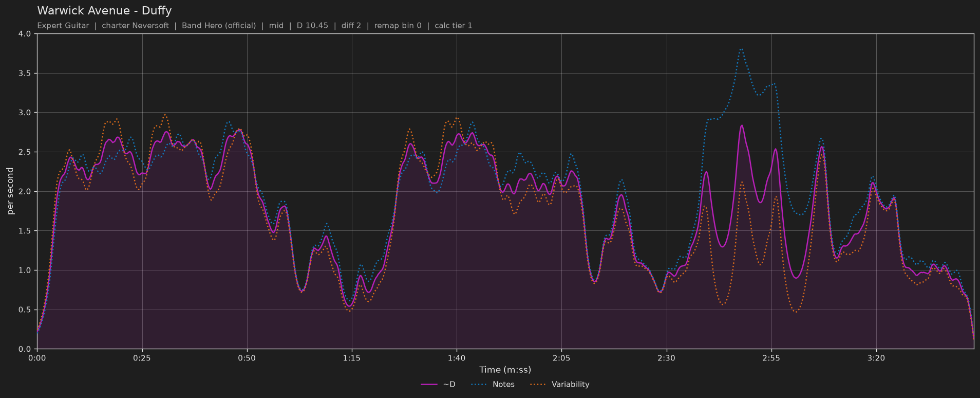Click the 1:15 x-axis tick label
Image resolution: width=980 pixels, height=398 pixels.
coord(352,358)
